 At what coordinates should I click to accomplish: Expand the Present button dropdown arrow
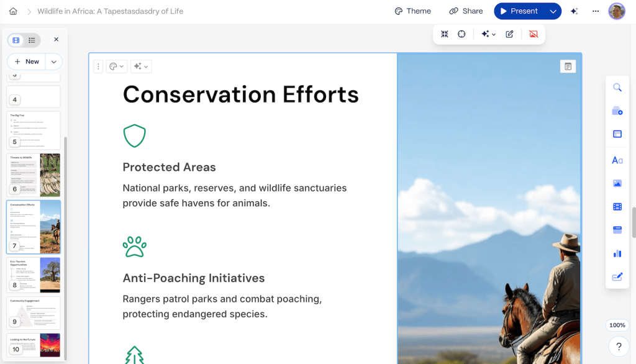tap(553, 11)
